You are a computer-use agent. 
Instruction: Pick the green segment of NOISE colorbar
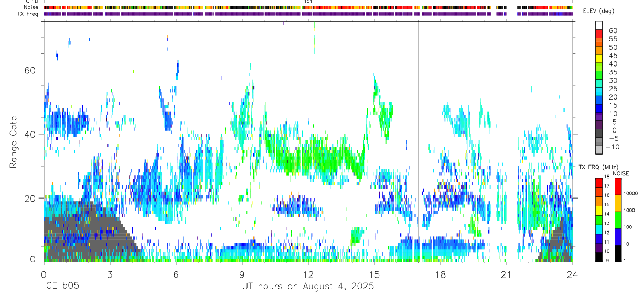click(x=618, y=220)
